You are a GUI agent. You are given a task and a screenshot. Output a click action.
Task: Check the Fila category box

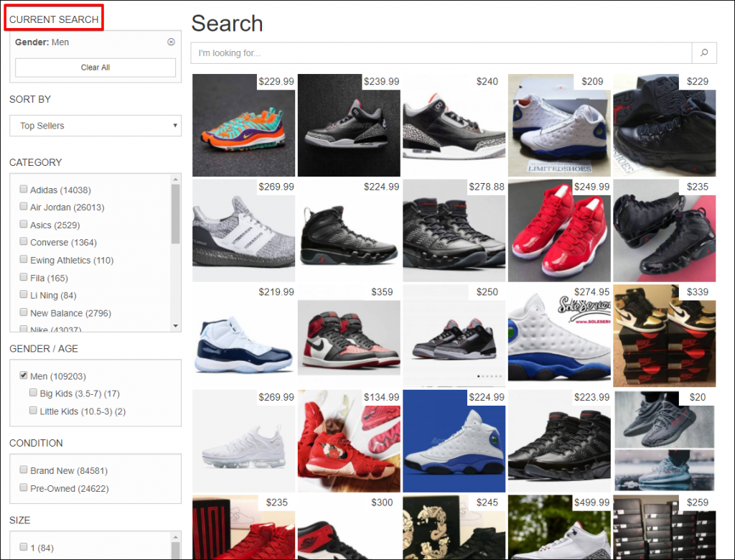pos(23,277)
